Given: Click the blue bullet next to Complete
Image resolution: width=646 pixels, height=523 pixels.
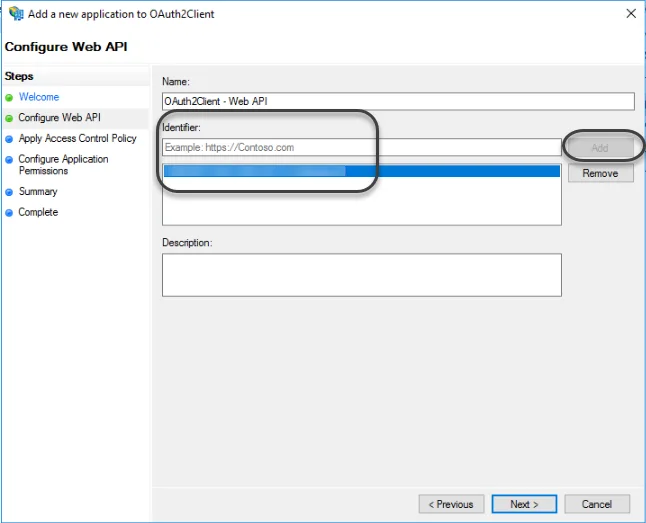Looking at the screenshot, I should pos(9,213).
